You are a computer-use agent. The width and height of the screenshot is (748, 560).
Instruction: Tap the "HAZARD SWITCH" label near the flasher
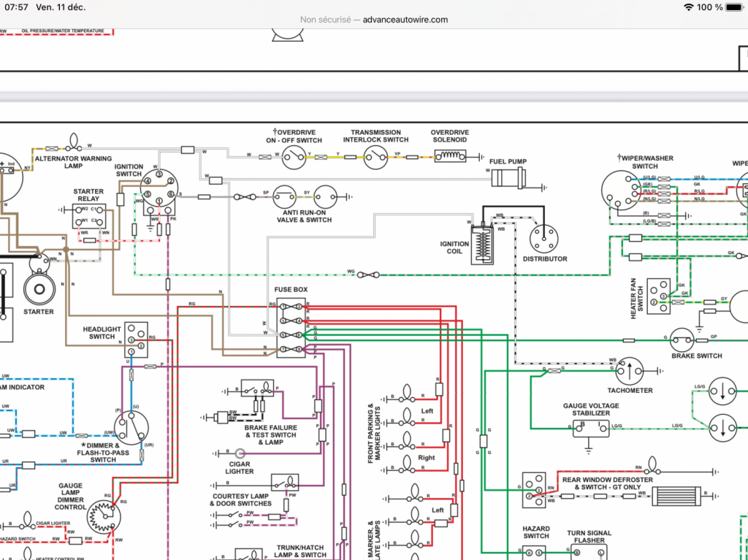pyautogui.click(x=536, y=532)
